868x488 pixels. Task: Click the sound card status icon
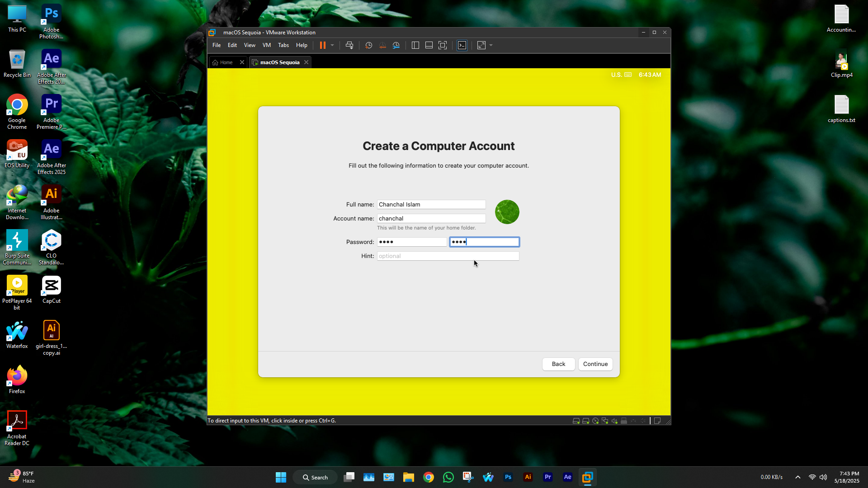point(614,421)
